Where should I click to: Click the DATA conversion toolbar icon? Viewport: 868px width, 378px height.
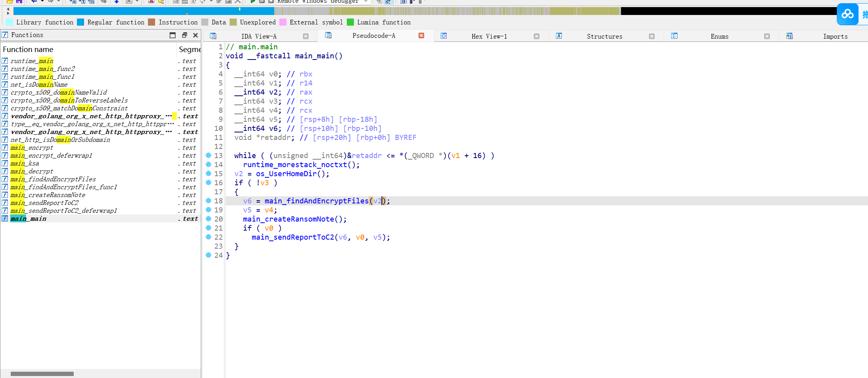(185, 2)
